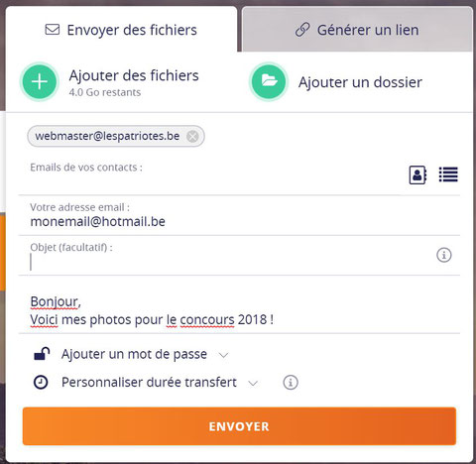Expand Personnaliser durée transfert chevron

(253, 384)
